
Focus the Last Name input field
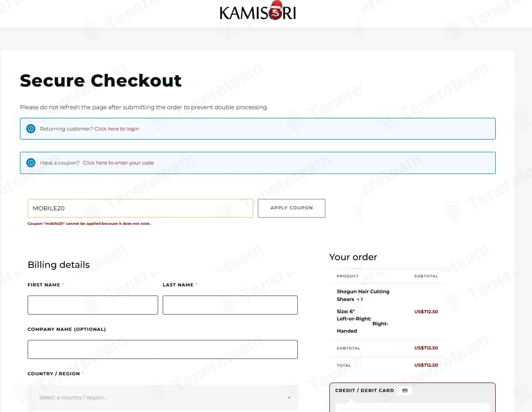(x=230, y=305)
